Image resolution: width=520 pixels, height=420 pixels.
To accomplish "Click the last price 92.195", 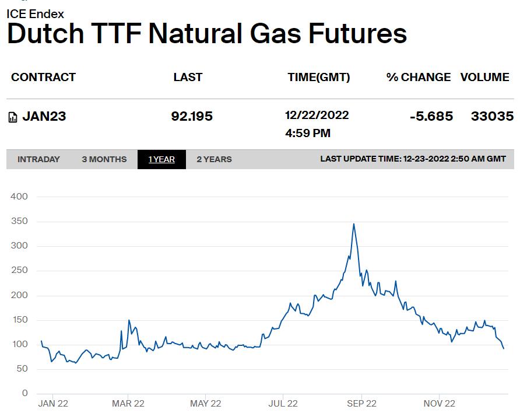I will (x=192, y=117).
